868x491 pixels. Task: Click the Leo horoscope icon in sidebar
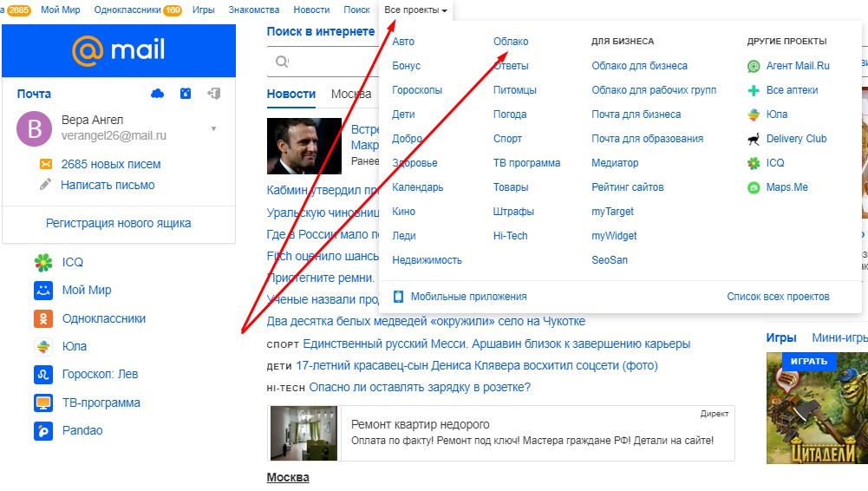coord(43,374)
